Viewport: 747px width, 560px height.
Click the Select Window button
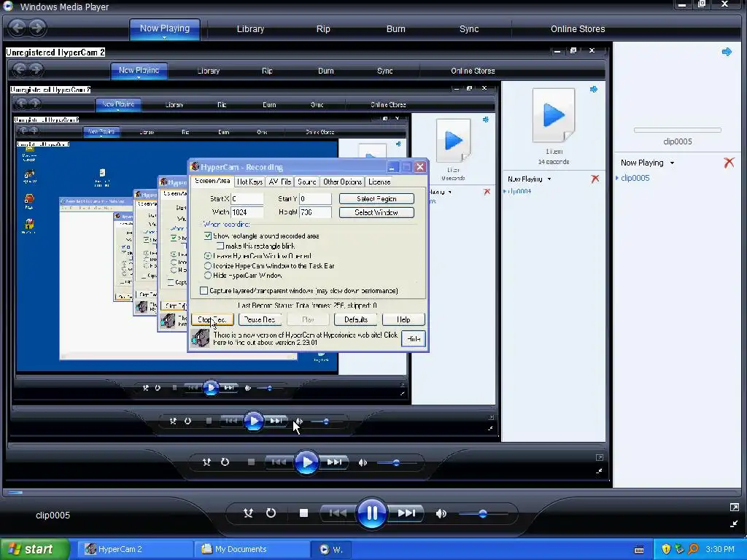click(376, 212)
